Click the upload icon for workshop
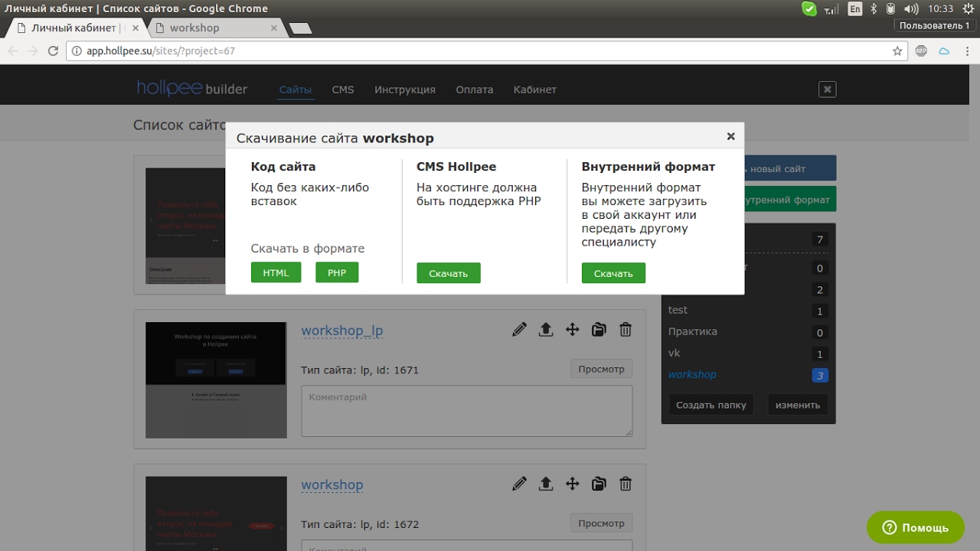 546,484
